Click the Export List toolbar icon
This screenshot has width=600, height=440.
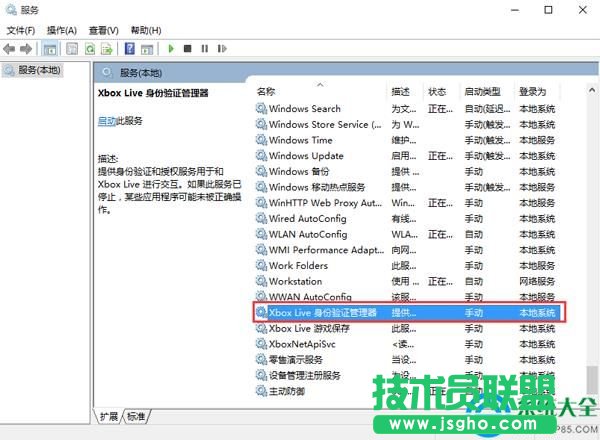coord(107,48)
